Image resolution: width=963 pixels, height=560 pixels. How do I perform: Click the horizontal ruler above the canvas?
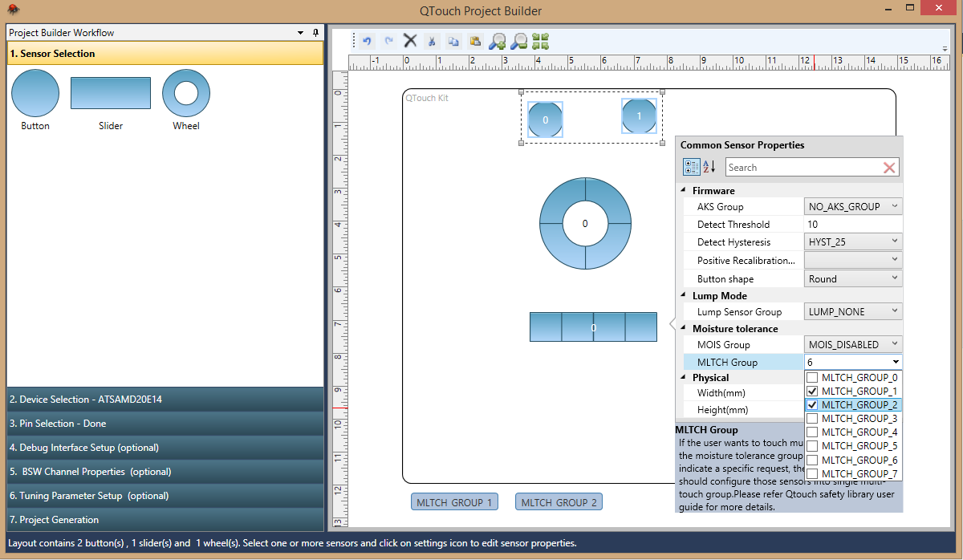(650, 63)
